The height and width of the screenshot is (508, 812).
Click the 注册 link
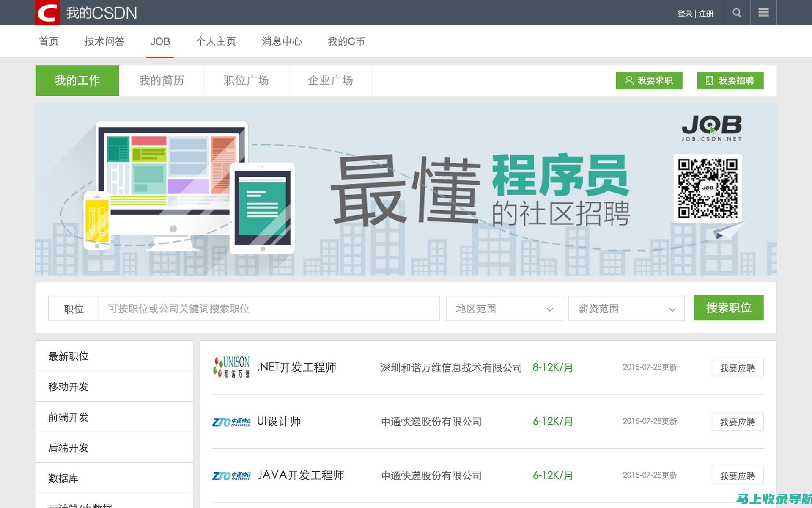(706, 14)
